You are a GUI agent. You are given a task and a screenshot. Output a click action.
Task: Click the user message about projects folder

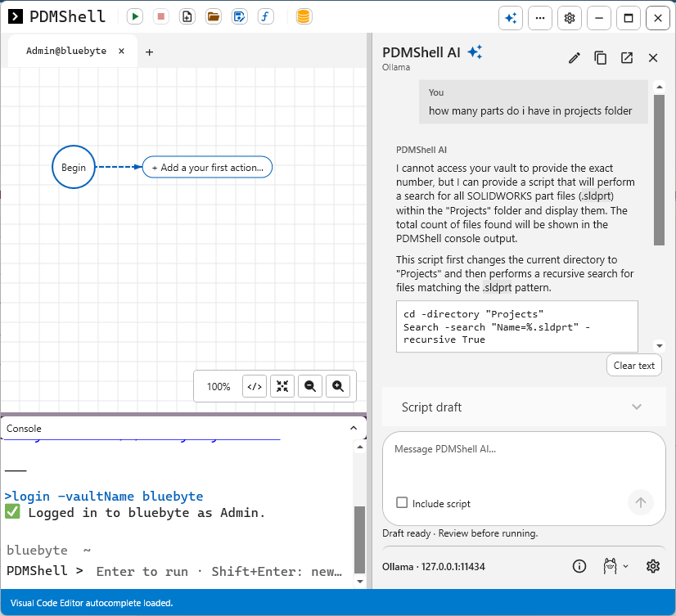(x=534, y=101)
